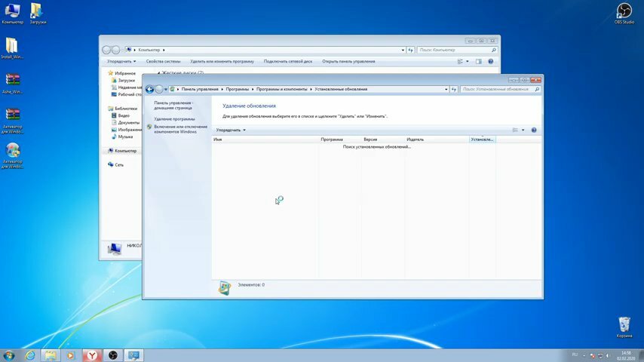
Task: Collapse the Жесткие диски group
Action: click(158, 72)
